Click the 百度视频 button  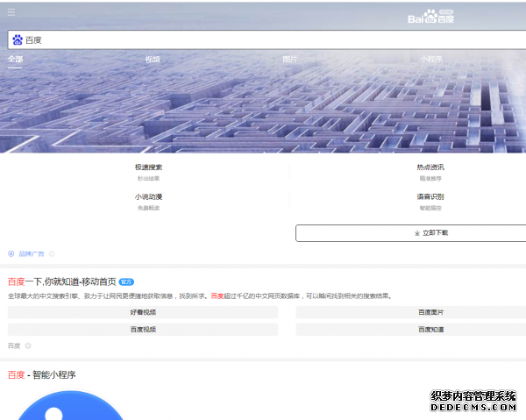point(143,330)
